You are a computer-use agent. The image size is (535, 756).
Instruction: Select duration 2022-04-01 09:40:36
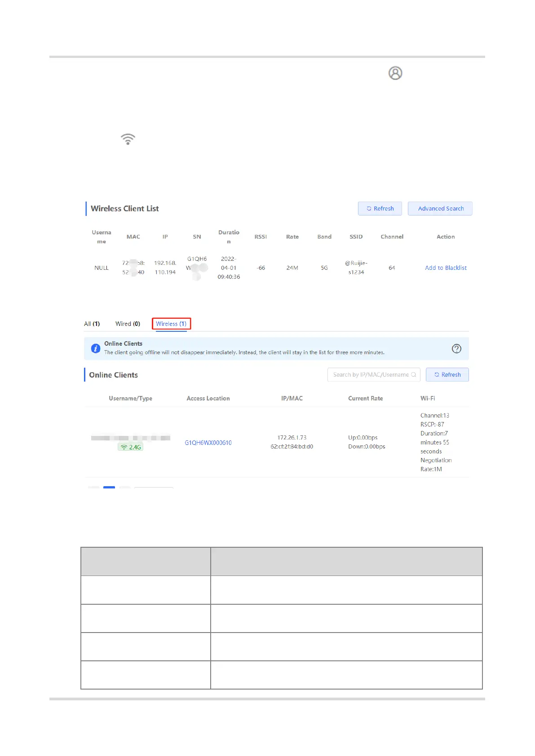tap(229, 268)
